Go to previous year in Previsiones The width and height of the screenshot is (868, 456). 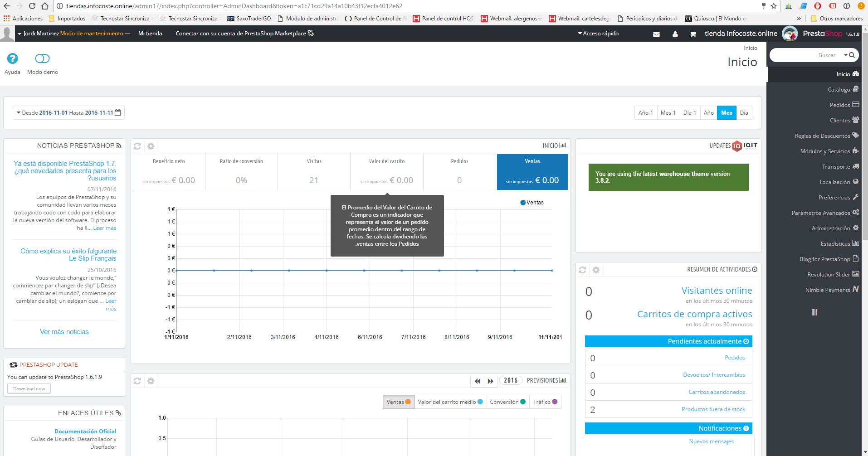478,381
